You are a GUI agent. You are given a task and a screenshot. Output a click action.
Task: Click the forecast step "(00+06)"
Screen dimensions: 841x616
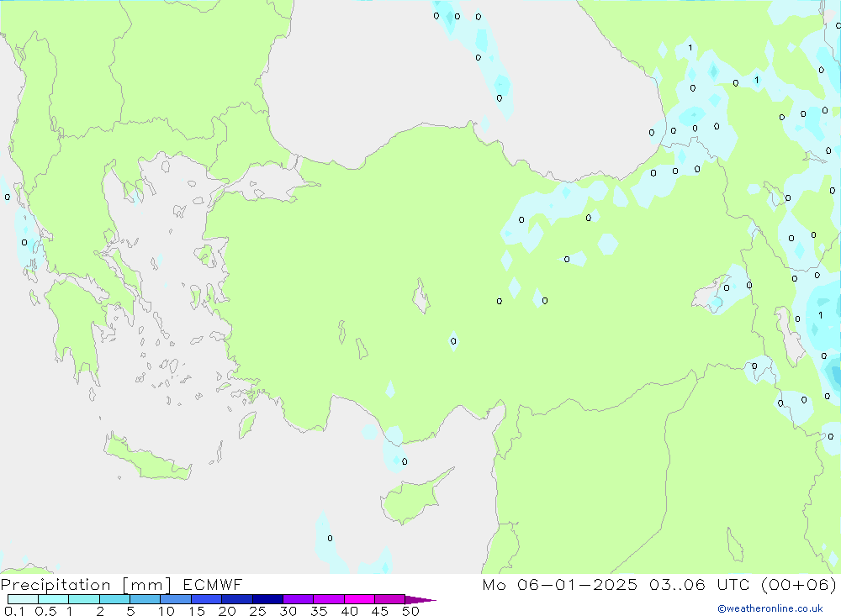click(799, 585)
